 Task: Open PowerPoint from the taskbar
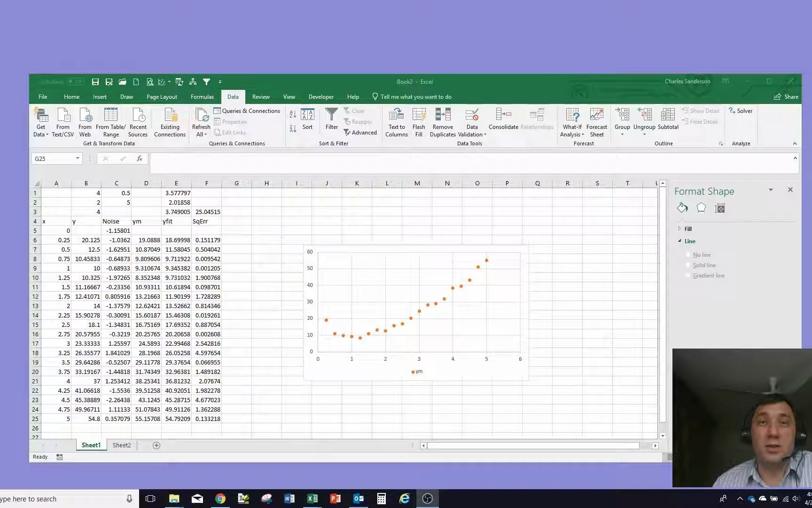pyautogui.click(x=335, y=498)
